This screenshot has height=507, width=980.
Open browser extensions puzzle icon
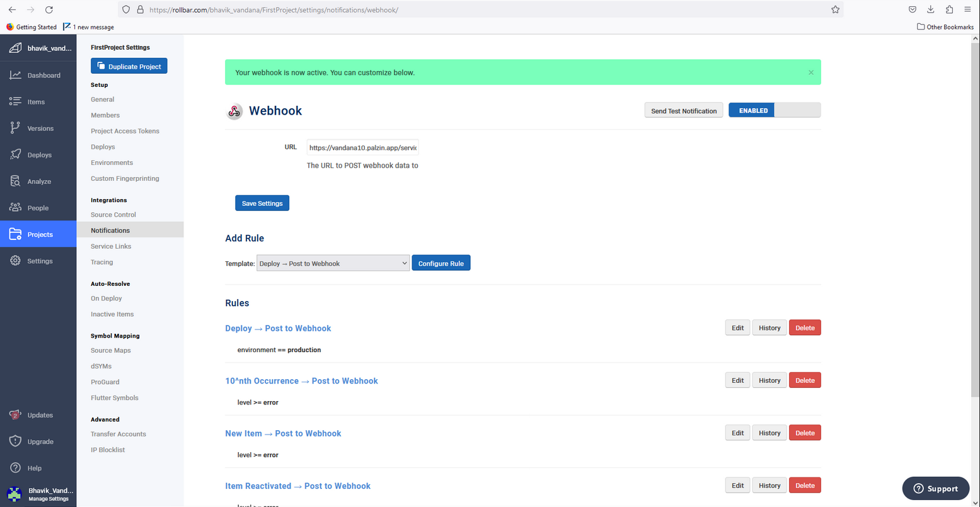click(949, 9)
